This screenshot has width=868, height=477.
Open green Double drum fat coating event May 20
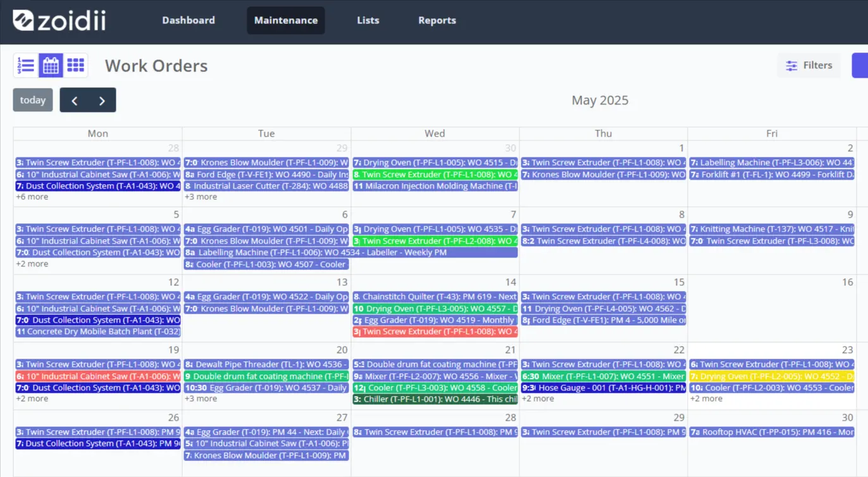pyautogui.click(x=266, y=376)
